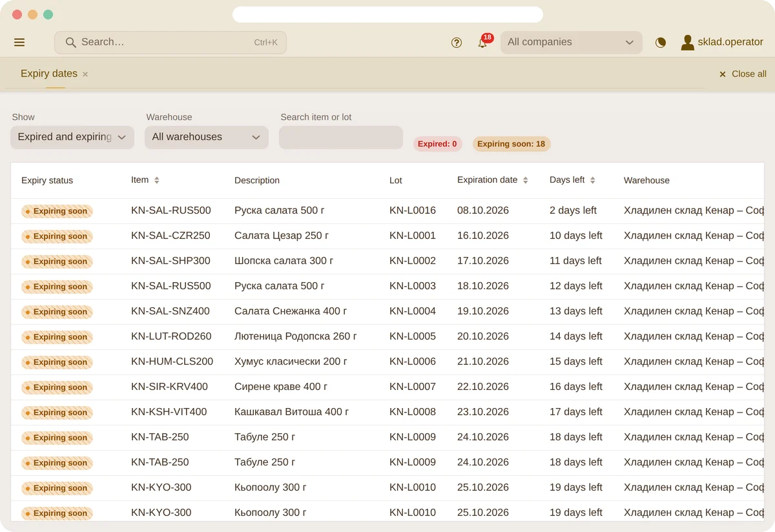Image resolution: width=775 pixels, height=532 pixels.
Task: Open notifications bell with 18 badge
Action: [x=482, y=43]
